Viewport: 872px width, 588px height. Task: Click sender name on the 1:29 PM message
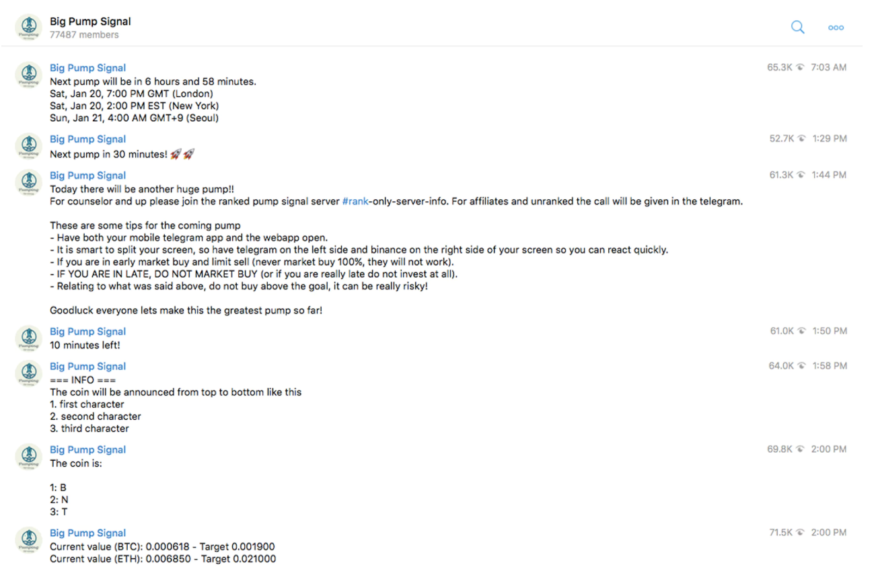[87, 139]
